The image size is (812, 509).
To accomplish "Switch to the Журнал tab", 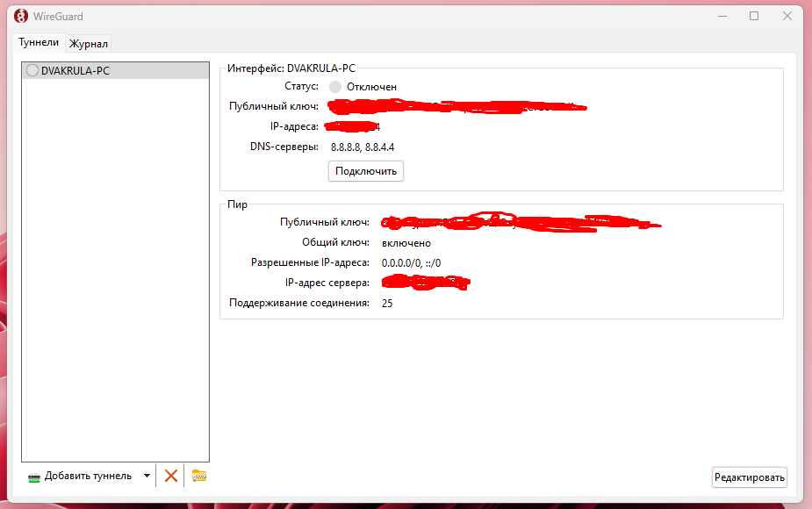I will click(89, 44).
